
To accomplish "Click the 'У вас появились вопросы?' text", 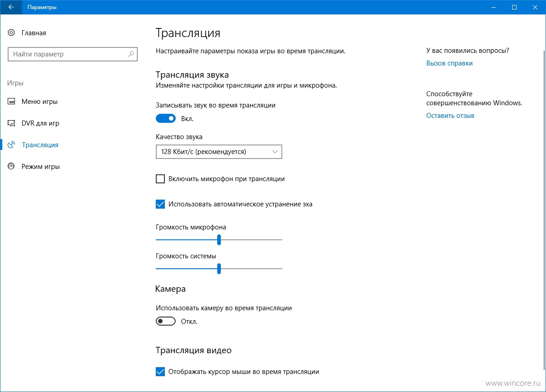I will [467, 51].
